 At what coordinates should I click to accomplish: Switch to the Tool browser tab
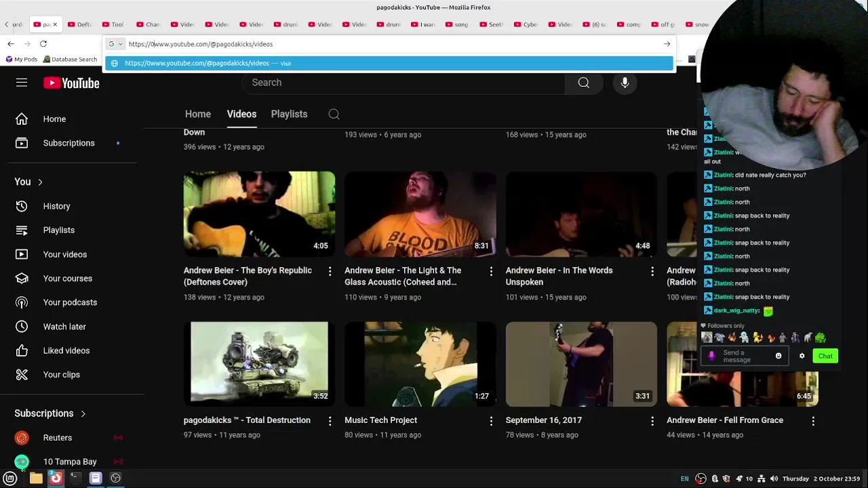(114, 24)
